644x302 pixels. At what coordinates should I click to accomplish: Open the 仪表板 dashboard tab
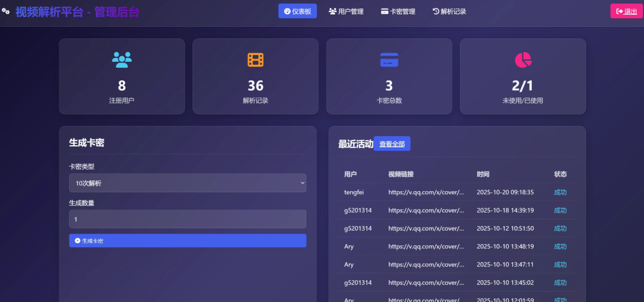pos(297,11)
